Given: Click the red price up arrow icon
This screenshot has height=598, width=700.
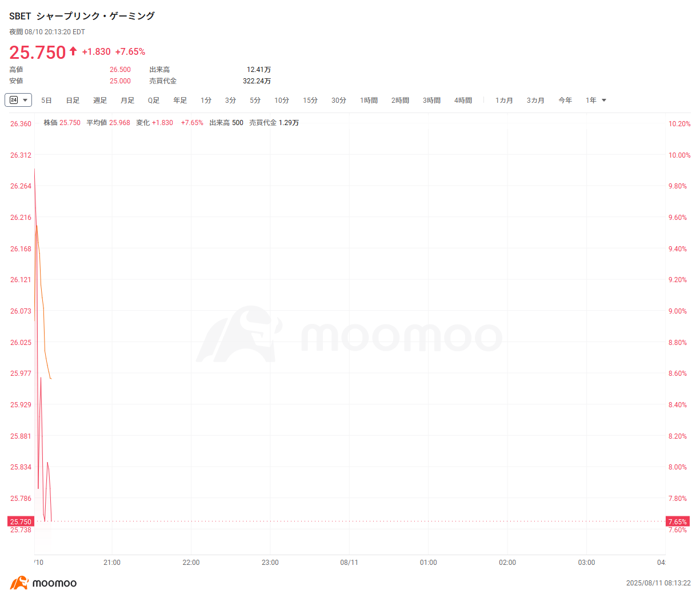Looking at the screenshot, I should 73,51.
